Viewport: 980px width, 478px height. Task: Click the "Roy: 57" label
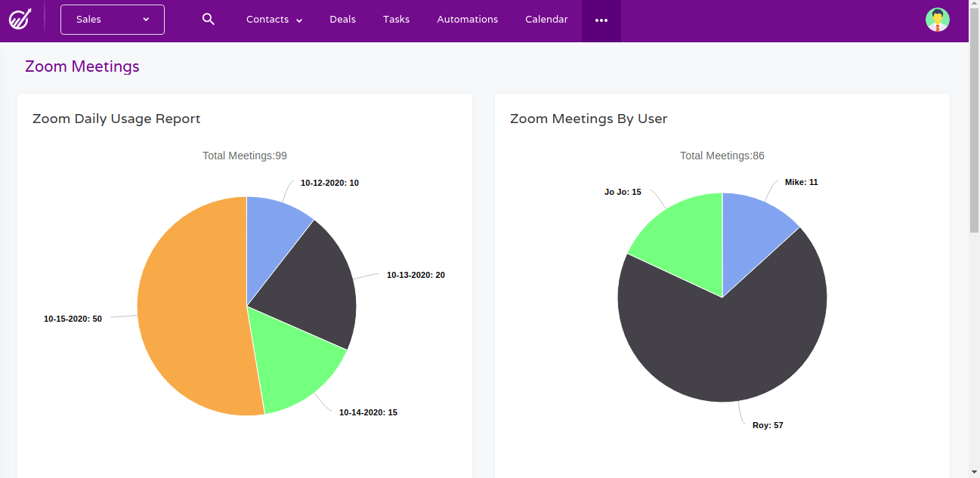(x=768, y=425)
